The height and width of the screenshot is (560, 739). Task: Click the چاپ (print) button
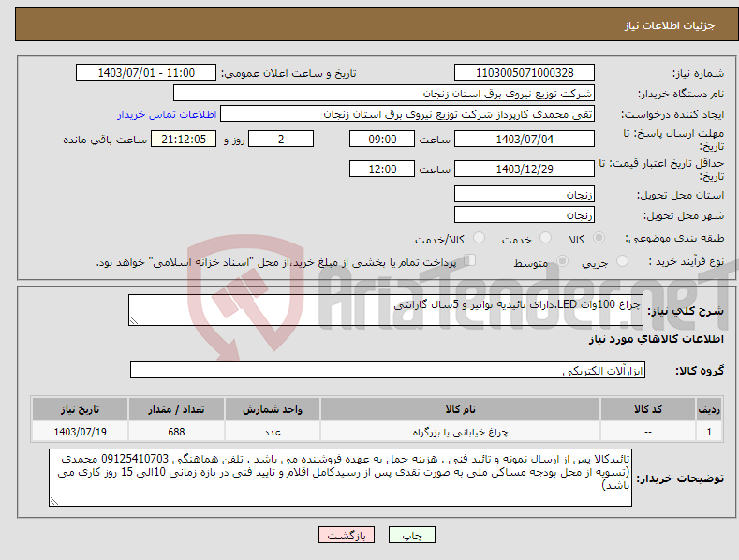[x=411, y=535]
